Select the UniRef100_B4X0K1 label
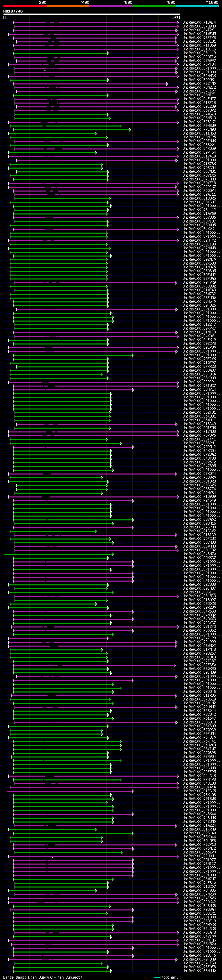Viewport: 222px width, 980px height. 199,229
